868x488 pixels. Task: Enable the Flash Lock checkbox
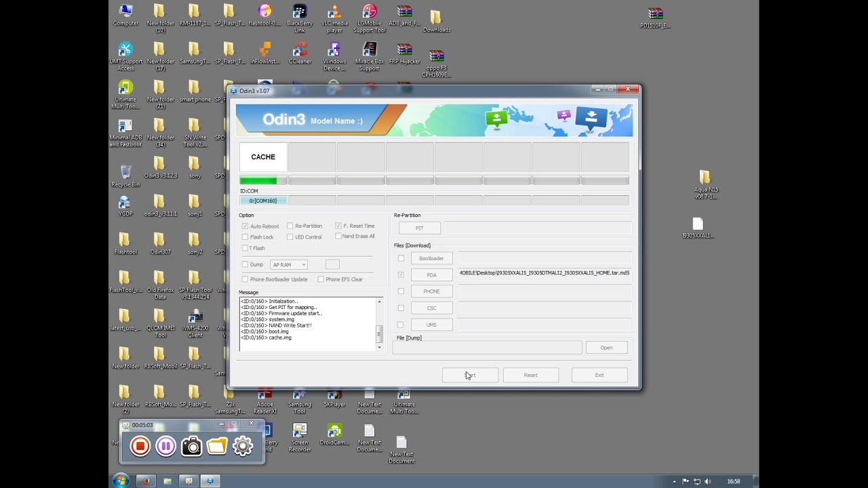[245, 237]
